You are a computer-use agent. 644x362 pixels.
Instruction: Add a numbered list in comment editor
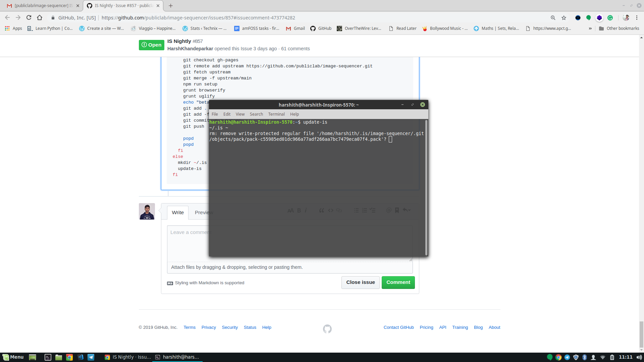click(365, 210)
